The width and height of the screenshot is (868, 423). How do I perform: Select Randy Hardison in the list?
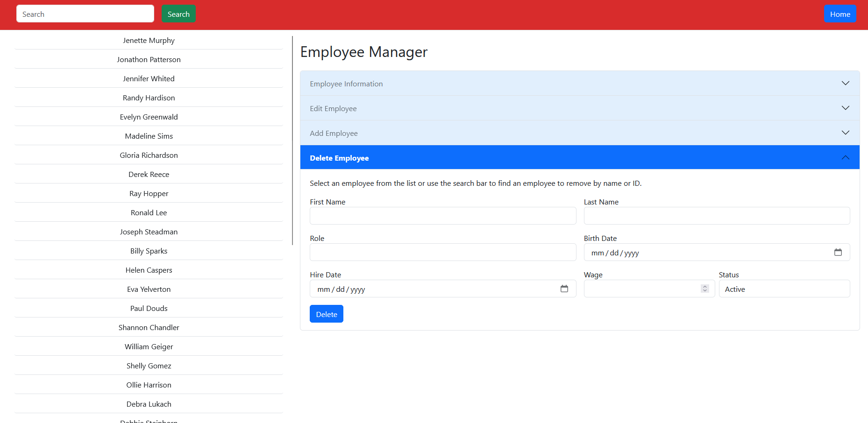point(149,98)
